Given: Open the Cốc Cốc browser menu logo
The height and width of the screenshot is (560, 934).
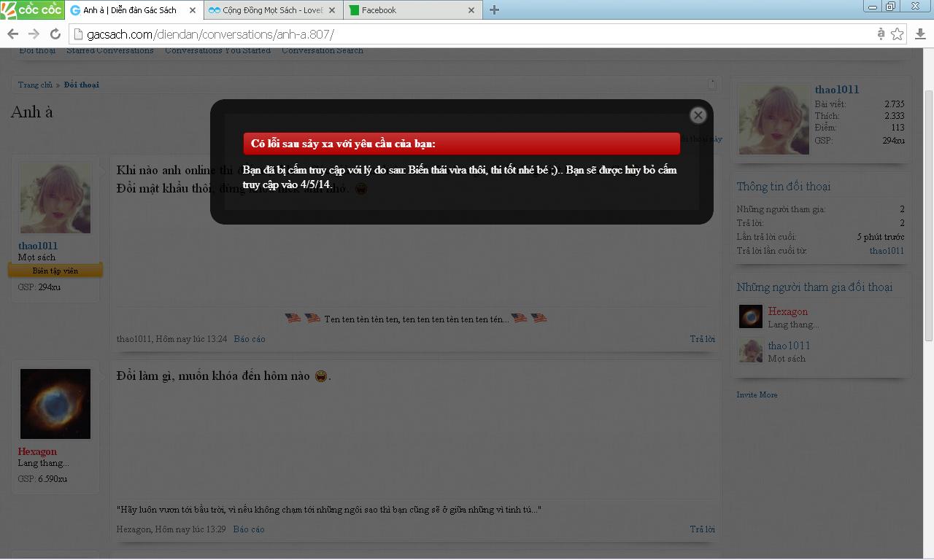Looking at the screenshot, I should 32,9.
